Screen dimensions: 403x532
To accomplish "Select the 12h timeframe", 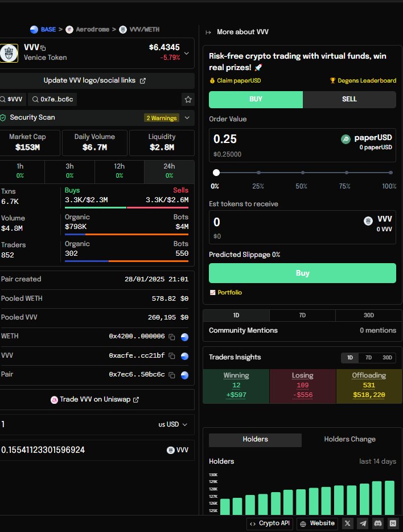I will point(120,171).
